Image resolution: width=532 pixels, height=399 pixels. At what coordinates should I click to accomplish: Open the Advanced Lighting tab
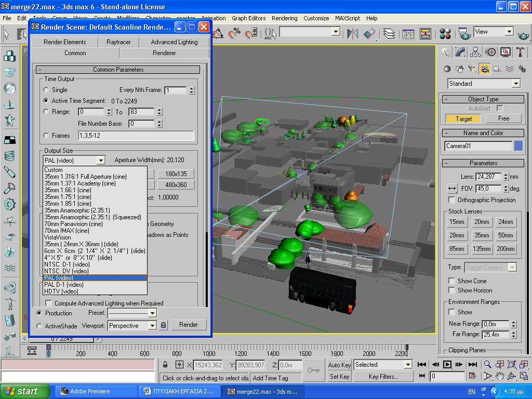click(175, 42)
